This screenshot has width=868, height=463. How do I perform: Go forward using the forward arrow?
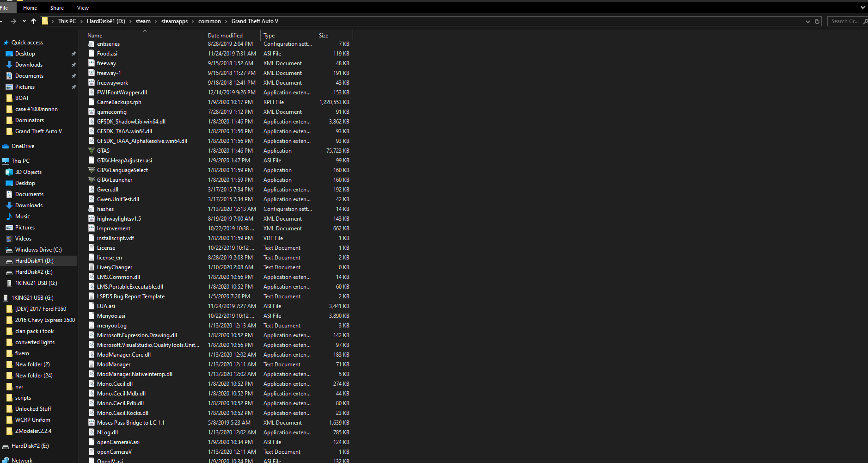[x=13, y=21]
